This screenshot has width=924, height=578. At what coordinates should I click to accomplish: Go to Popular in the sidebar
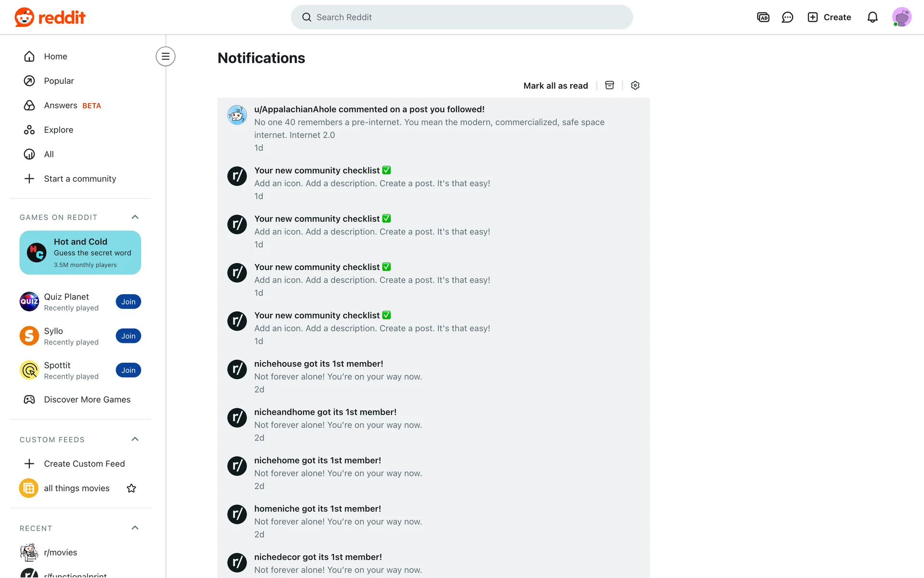[59, 81]
